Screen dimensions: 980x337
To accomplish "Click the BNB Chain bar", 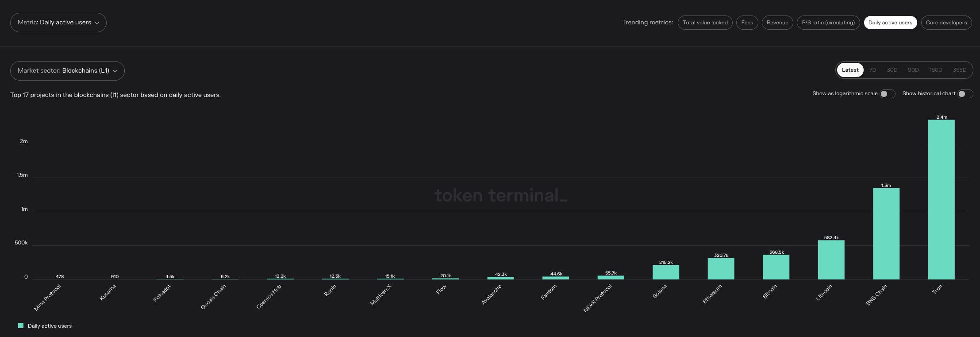I will coord(886,233).
